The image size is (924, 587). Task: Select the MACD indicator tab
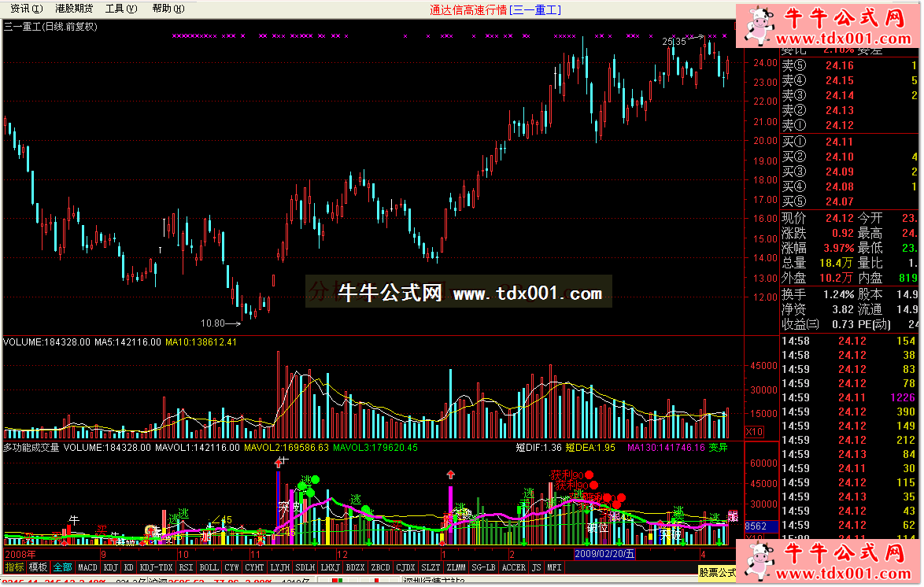pos(88,567)
